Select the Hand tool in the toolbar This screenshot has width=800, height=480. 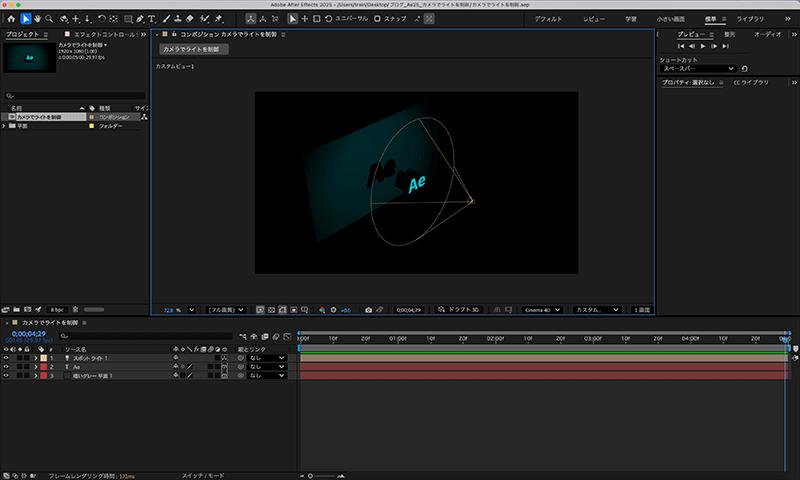38,19
